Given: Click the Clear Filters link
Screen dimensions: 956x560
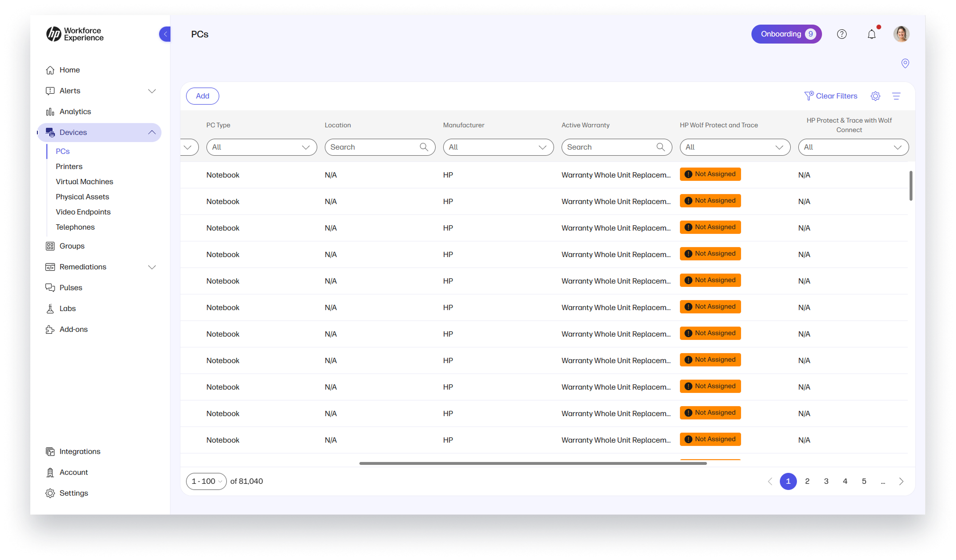Looking at the screenshot, I should click(x=836, y=96).
